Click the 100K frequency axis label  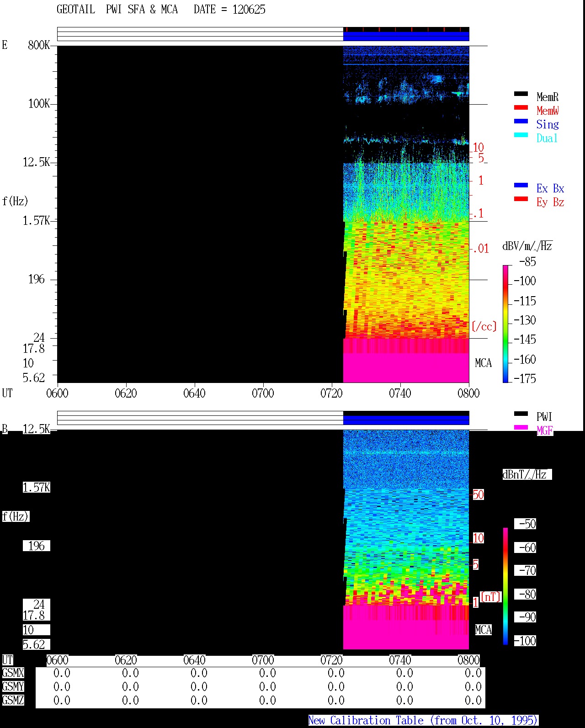tap(39, 103)
